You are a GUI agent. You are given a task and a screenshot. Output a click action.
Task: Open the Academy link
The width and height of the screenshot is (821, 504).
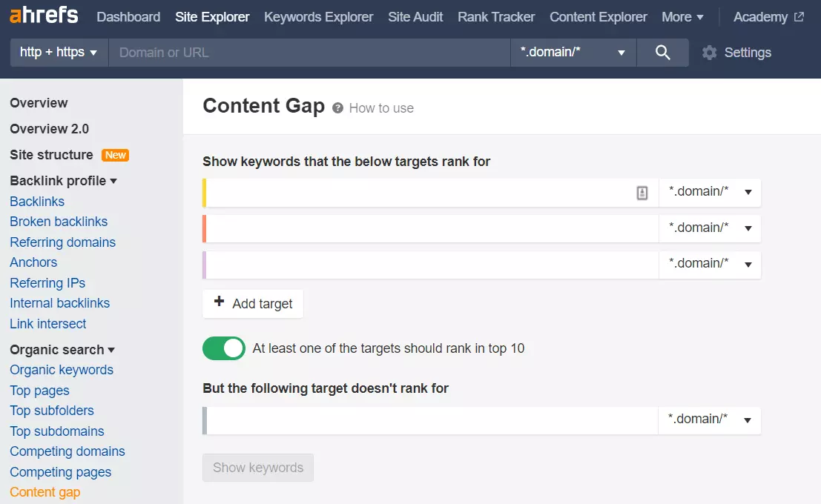tap(760, 17)
